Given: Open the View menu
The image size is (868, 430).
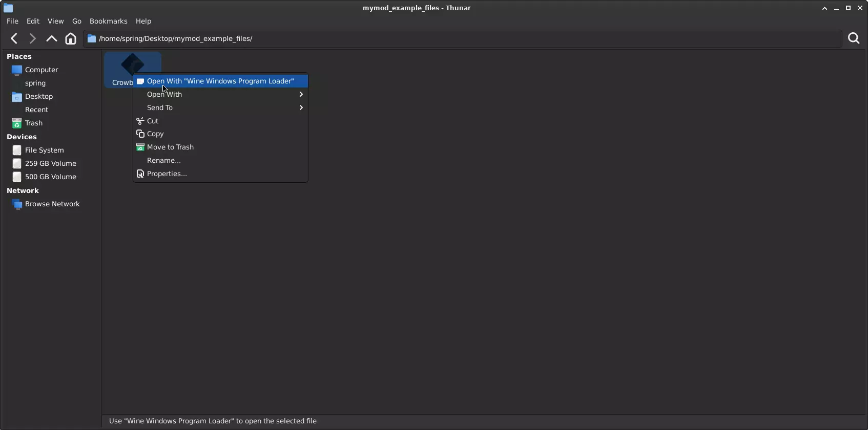Looking at the screenshot, I should click(55, 21).
